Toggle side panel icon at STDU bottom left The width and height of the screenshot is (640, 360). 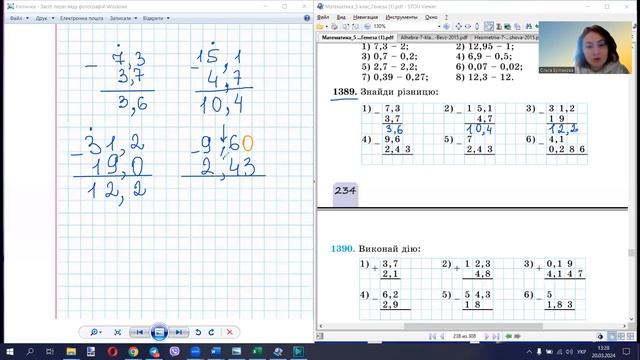(320, 336)
